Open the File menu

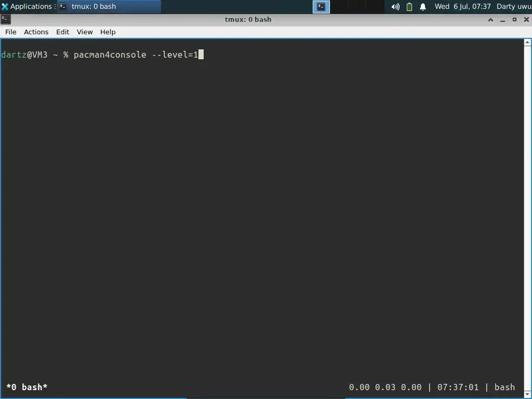click(x=10, y=32)
